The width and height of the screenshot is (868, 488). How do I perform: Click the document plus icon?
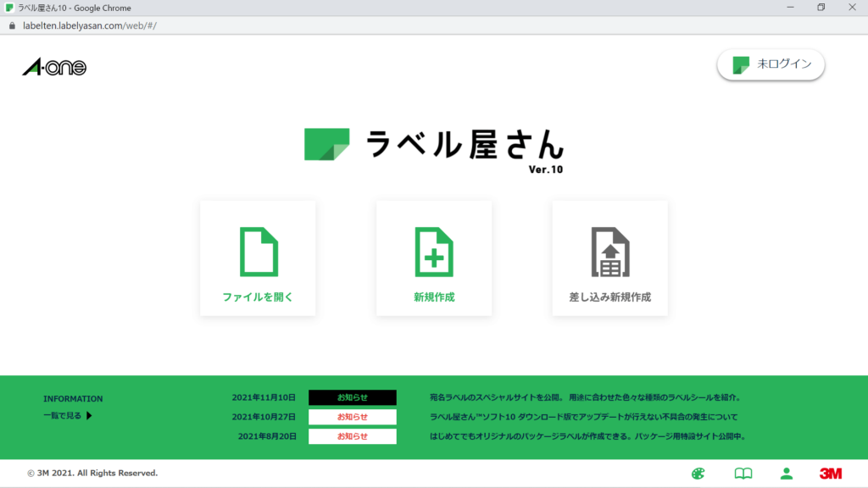point(434,252)
